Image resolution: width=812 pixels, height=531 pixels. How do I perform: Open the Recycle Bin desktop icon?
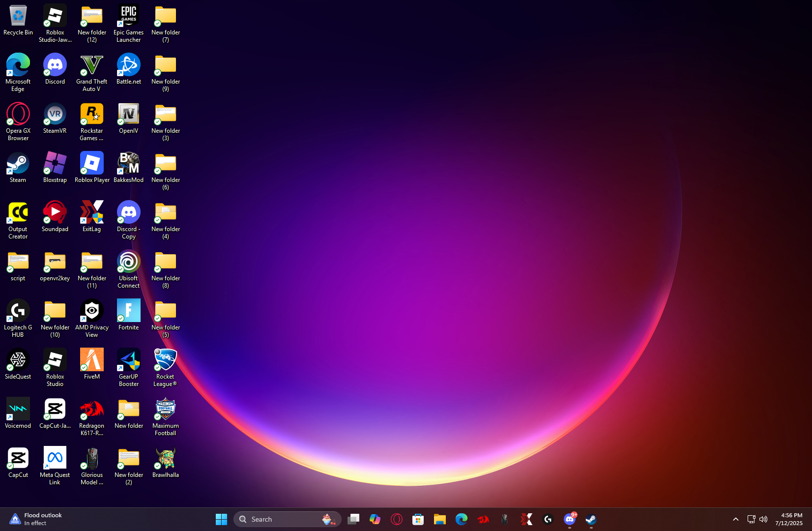click(x=18, y=20)
